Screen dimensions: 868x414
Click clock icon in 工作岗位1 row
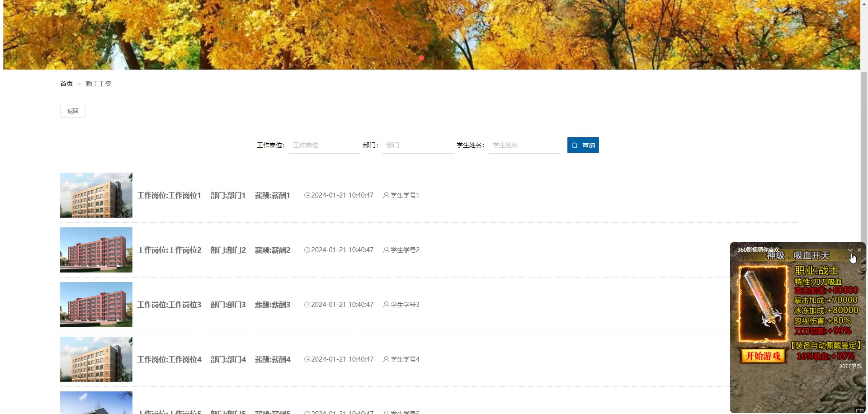point(307,195)
